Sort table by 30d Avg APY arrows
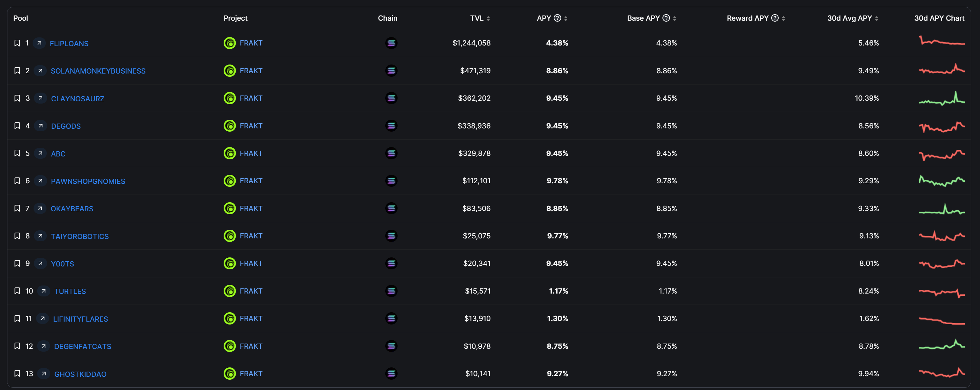This screenshot has height=390, width=980. (876, 18)
